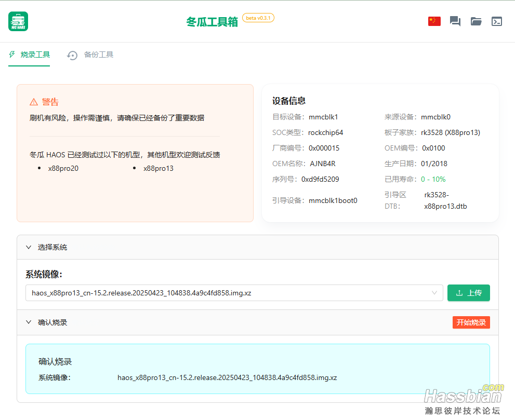Click the 系统镜像: field label above dropdown
The width and height of the screenshot is (515, 420).
click(x=44, y=274)
